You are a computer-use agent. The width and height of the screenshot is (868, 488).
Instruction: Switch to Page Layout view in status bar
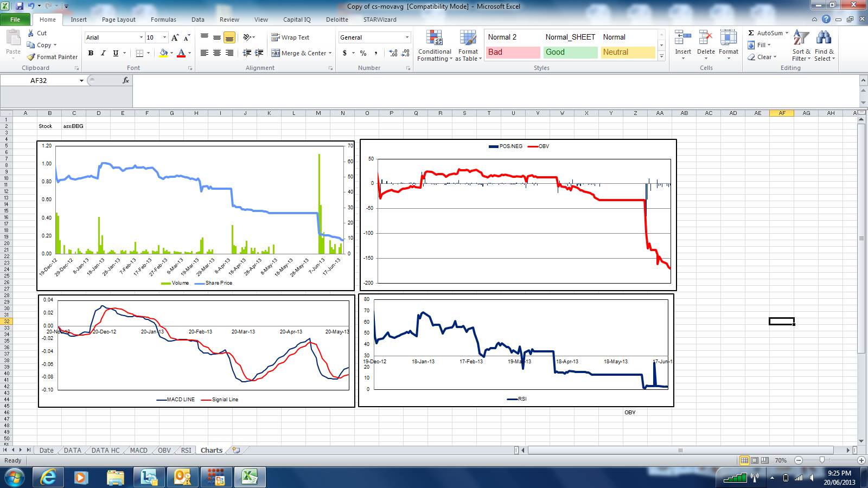coord(755,460)
